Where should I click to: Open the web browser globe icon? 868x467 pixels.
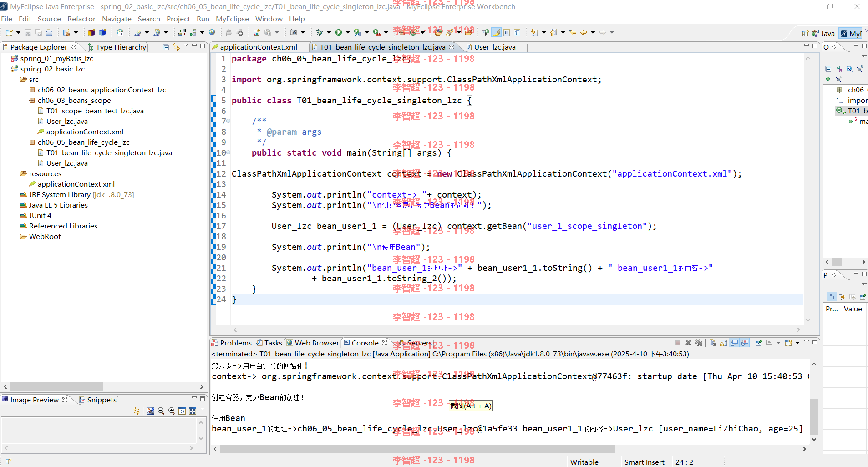tap(212, 32)
